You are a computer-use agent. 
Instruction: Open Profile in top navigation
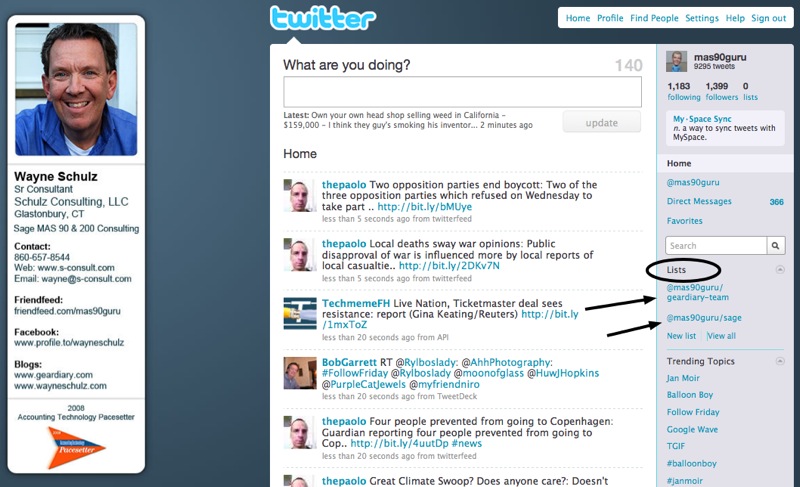(x=610, y=18)
